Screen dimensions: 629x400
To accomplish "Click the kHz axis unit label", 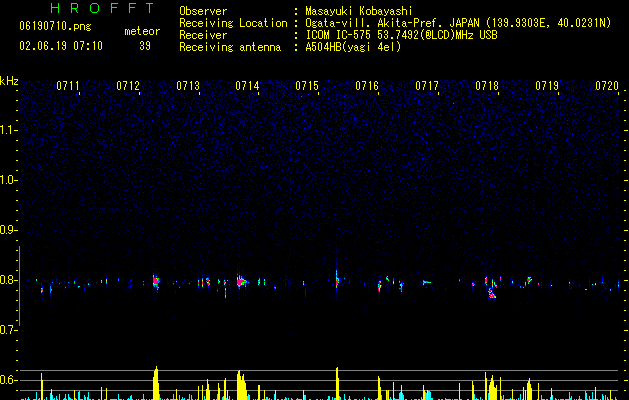I will (9, 81).
